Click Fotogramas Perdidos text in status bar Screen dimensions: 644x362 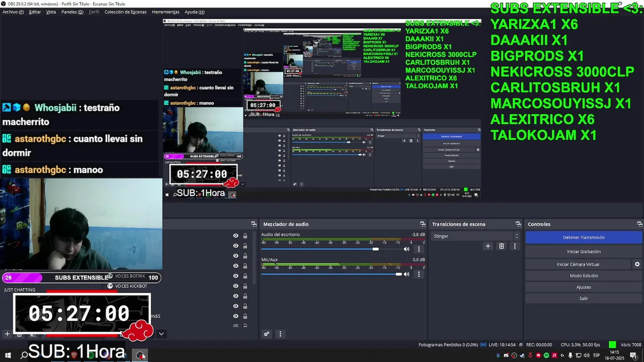448,345
